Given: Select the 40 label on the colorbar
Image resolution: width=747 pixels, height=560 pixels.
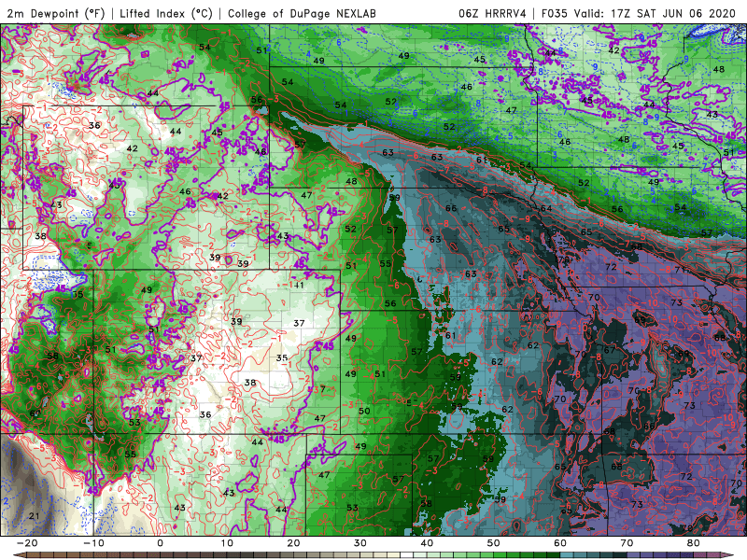Looking at the screenshot, I should point(427,543).
